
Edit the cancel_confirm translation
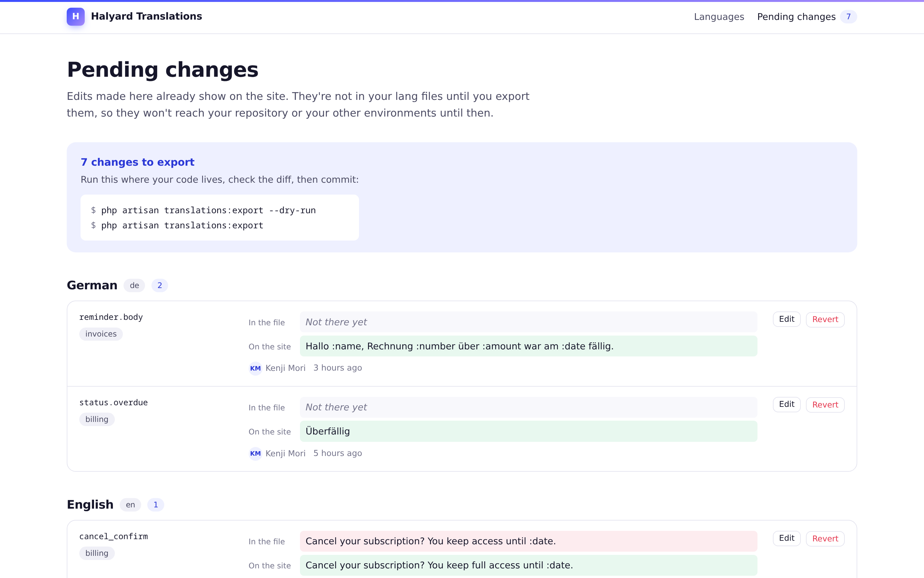787,538
